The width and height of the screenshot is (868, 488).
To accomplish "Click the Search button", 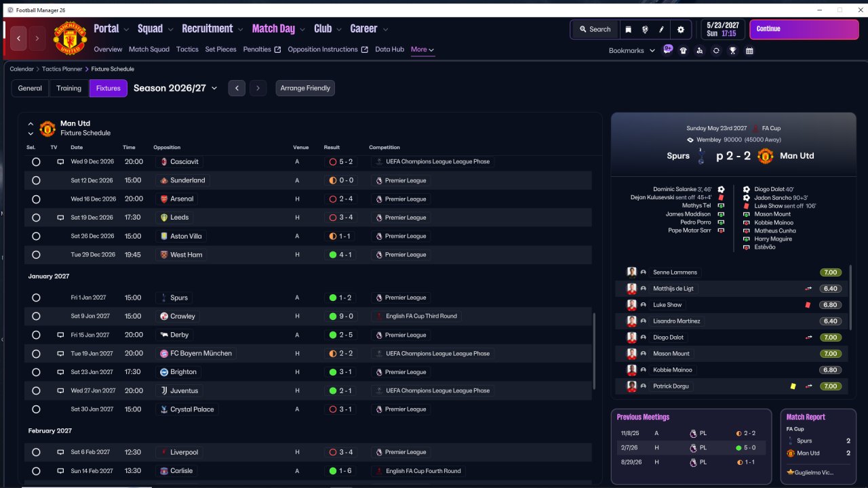I will [595, 30].
